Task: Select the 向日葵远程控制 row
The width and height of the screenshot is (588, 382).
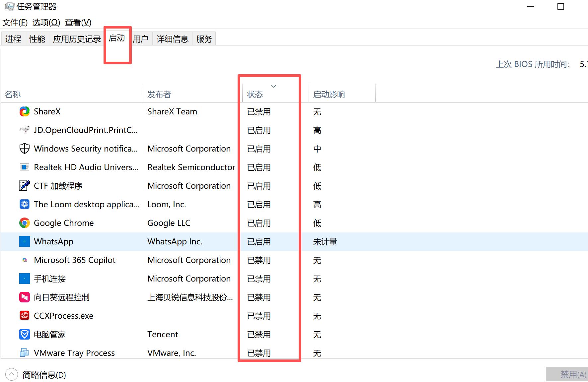Action: 62,297
